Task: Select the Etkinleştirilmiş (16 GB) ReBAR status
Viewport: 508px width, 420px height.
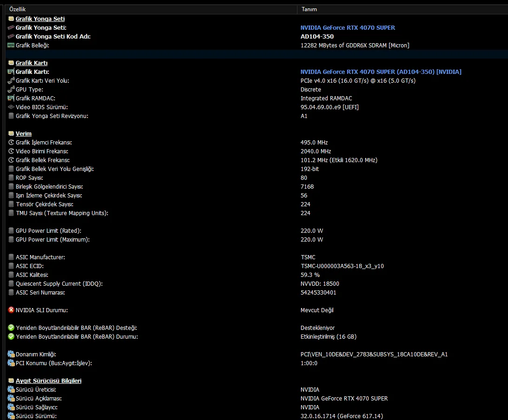Action: (329, 337)
